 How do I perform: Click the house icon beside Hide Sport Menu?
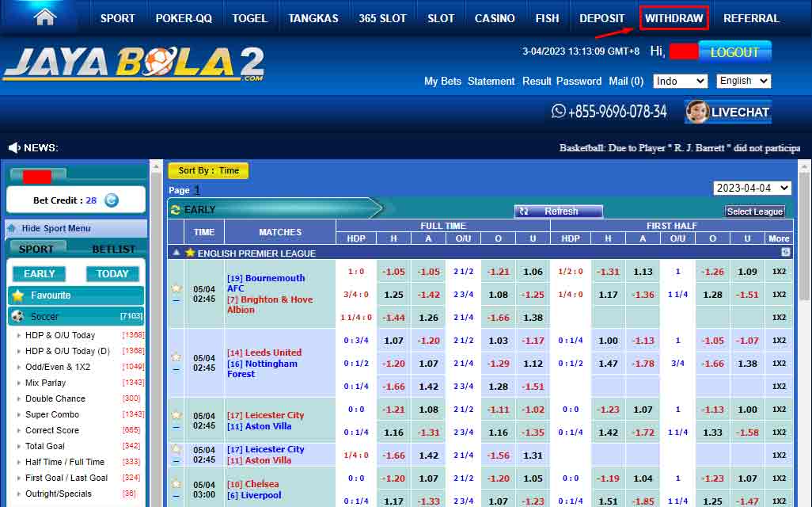(x=12, y=228)
